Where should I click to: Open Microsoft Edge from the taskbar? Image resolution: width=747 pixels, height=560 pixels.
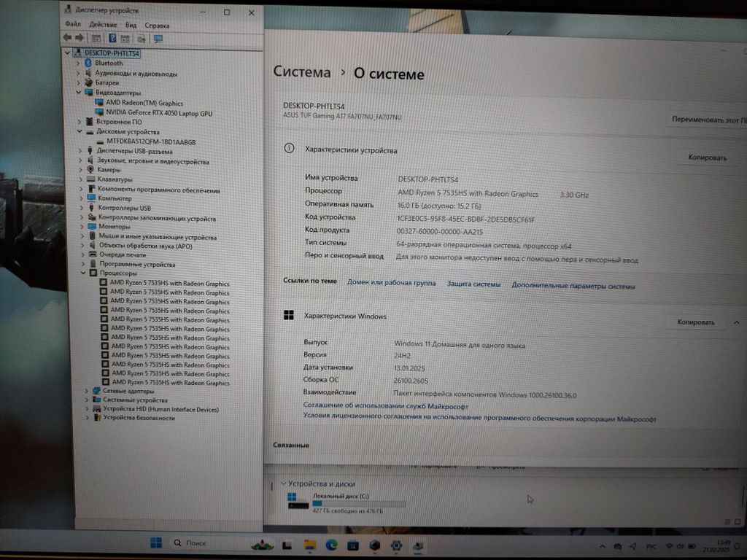tap(331, 545)
